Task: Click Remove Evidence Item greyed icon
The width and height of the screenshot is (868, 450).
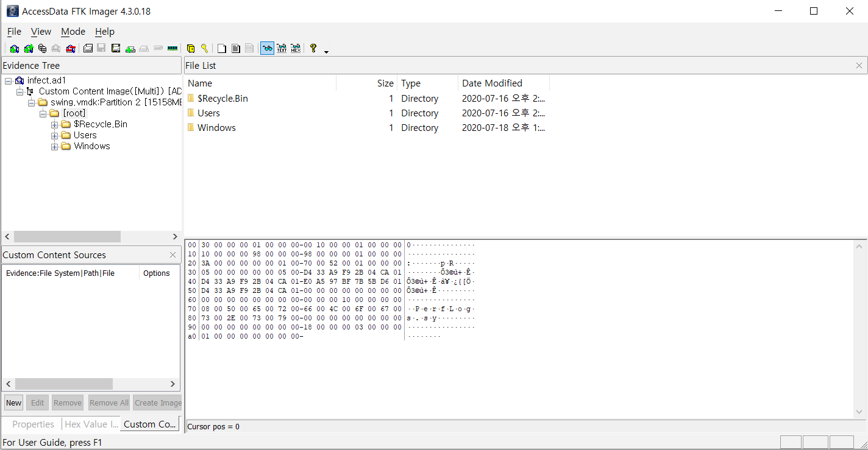Action: (56, 48)
